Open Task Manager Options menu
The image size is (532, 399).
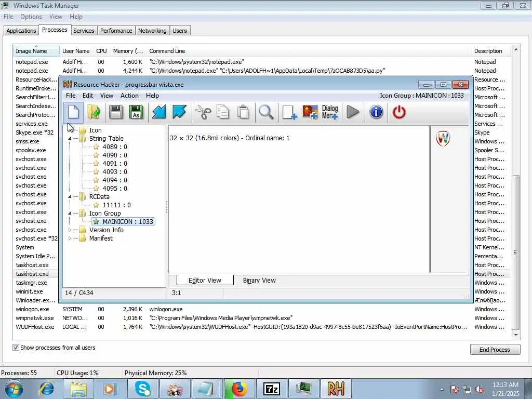[31, 17]
